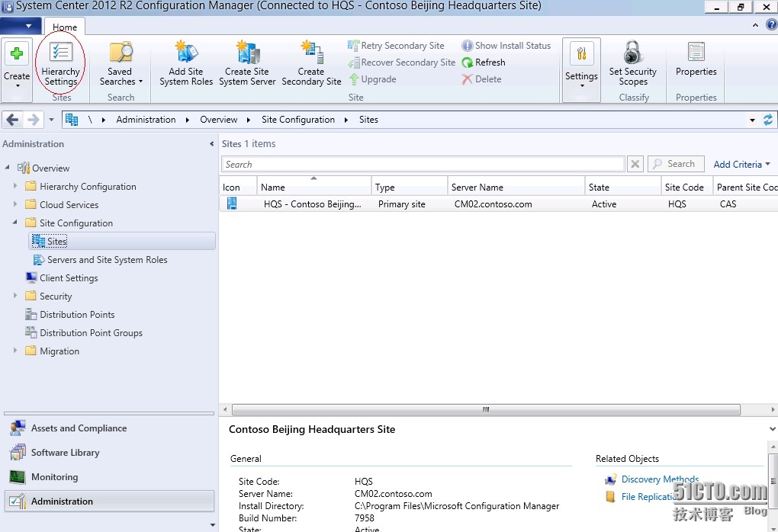This screenshot has width=778, height=532.
Task: Collapse the ribbon with the up chevron
Action: tap(755, 25)
